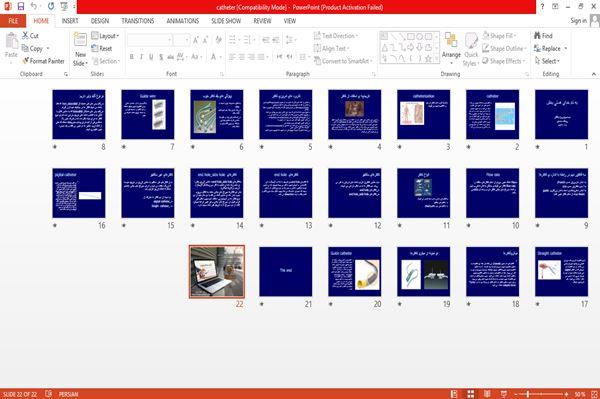Open the Select dropdown in Editing
Viewport: 600px width, 399px height.
pos(547,61)
